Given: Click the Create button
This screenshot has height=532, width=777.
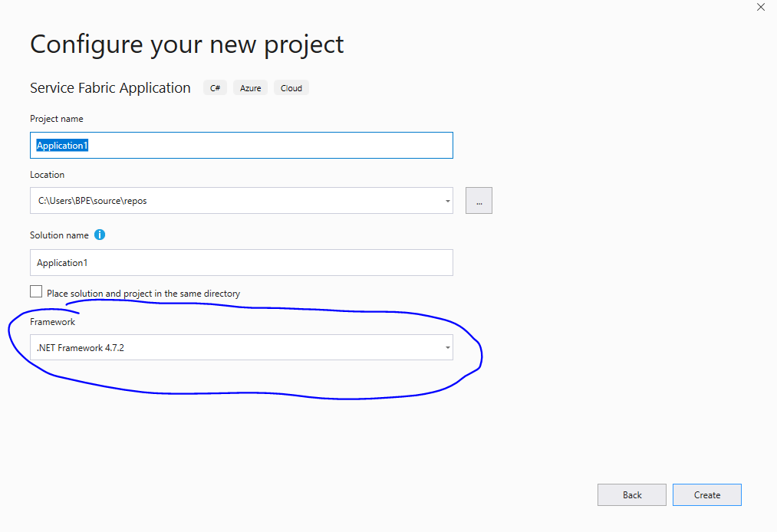Looking at the screenshot, I should (706, 494).
